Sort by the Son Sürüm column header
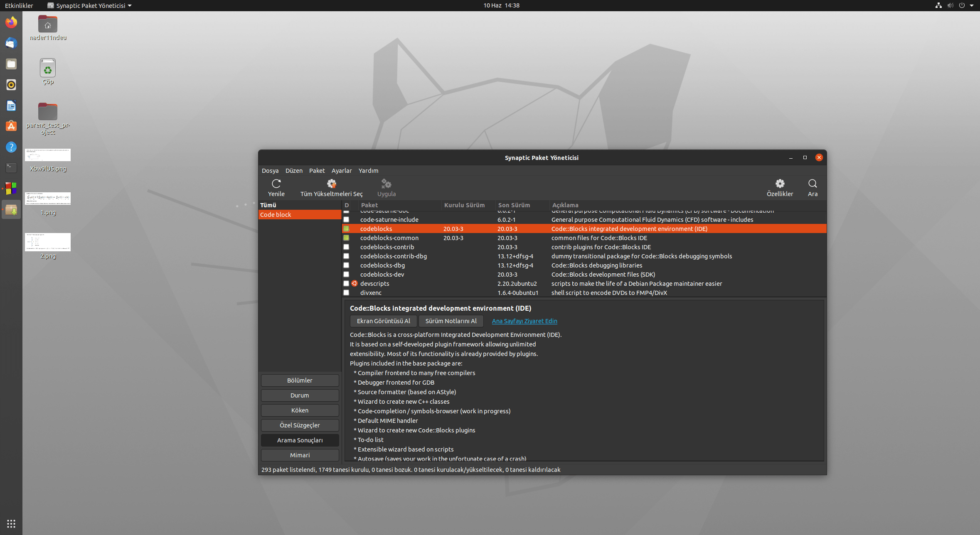The image size is (980, 535). point(522,205)
